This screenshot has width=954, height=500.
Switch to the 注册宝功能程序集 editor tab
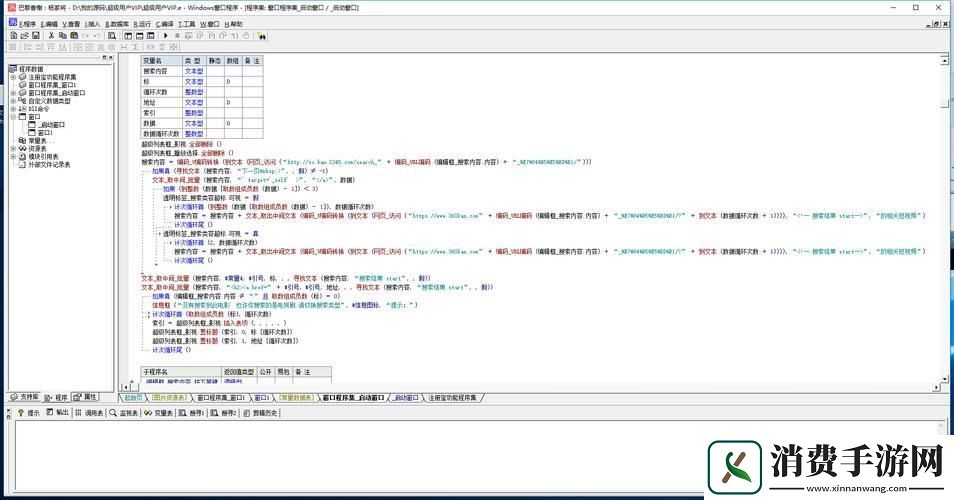[453, 398]
